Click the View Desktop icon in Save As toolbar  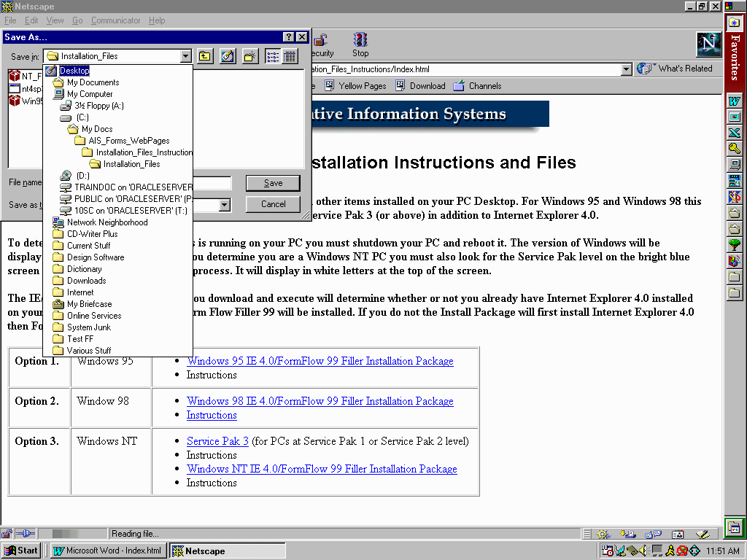[228, 56]
